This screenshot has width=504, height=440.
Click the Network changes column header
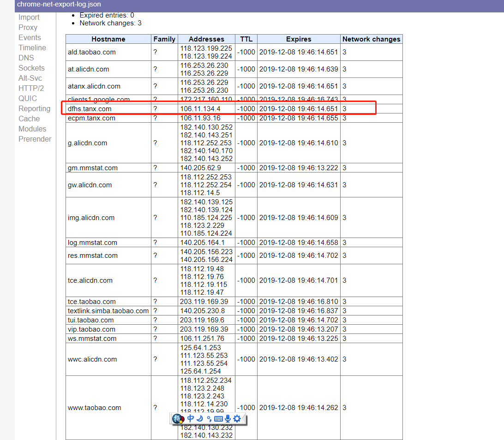tap(371, 39)
